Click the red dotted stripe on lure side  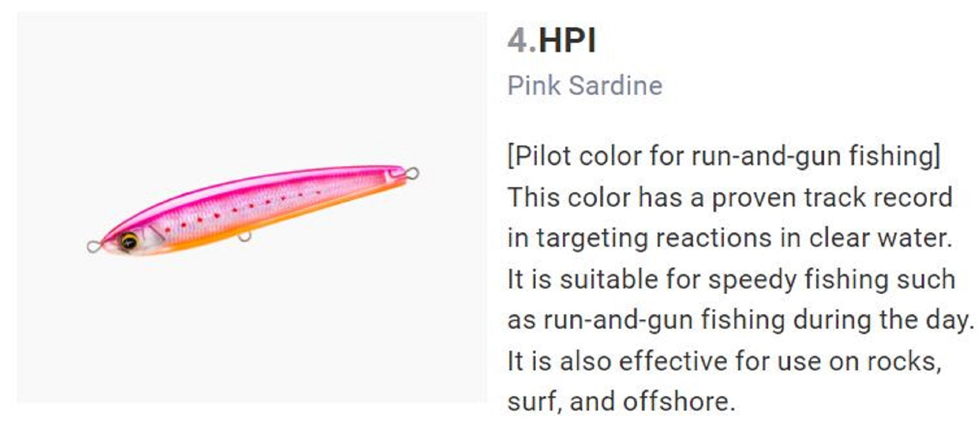click(235, 210)
